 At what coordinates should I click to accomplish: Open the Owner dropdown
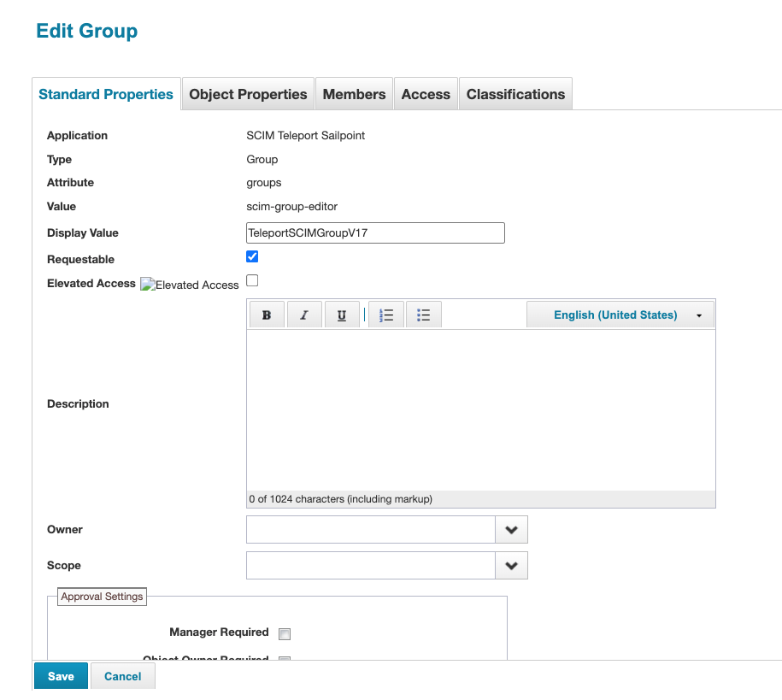[511, 529]
